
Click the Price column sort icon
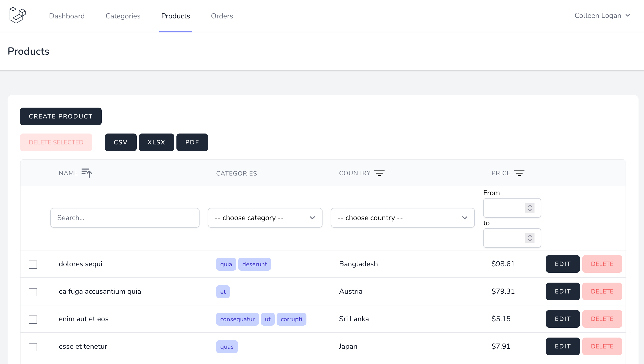point(519,173)
